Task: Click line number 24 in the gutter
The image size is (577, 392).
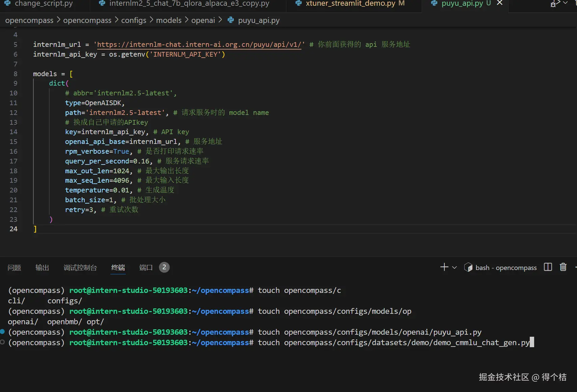Action: 13,229
